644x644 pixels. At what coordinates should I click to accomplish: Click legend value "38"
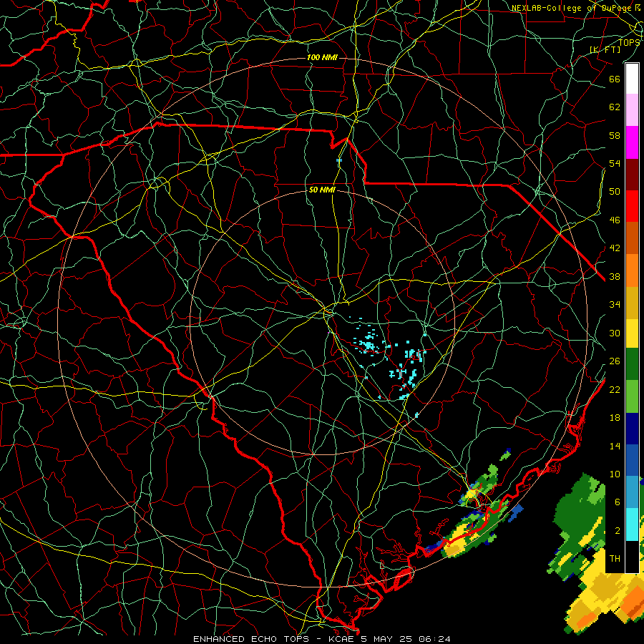pyautogui.click(x=615, y=276)
